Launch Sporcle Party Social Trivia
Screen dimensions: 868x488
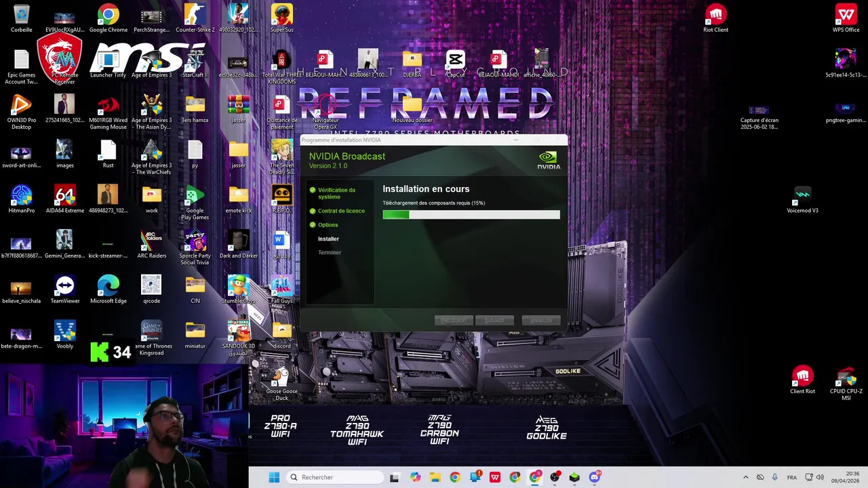pos(195,241)
